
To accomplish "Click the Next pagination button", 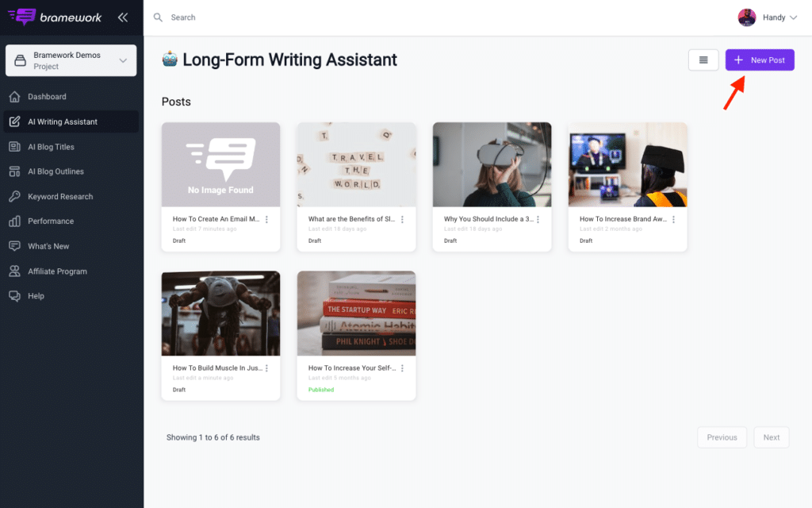I will click(x=771, y=437).
